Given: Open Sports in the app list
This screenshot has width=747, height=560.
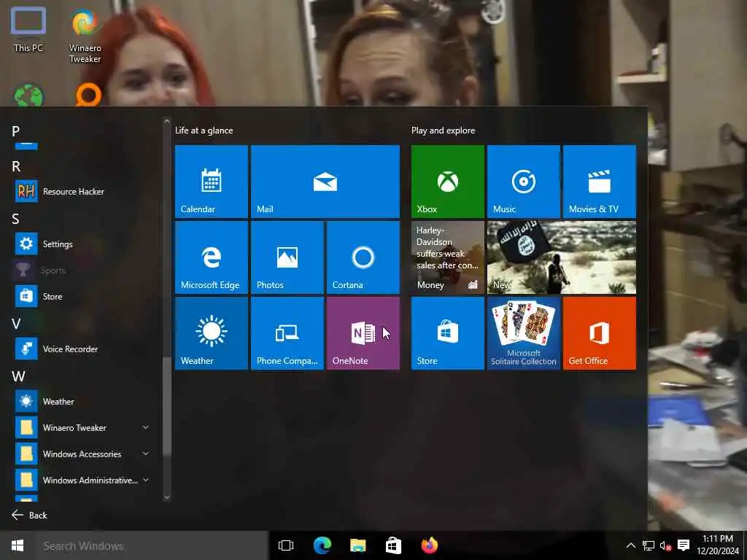Looking at the screenshot, I should click(82, 271).
